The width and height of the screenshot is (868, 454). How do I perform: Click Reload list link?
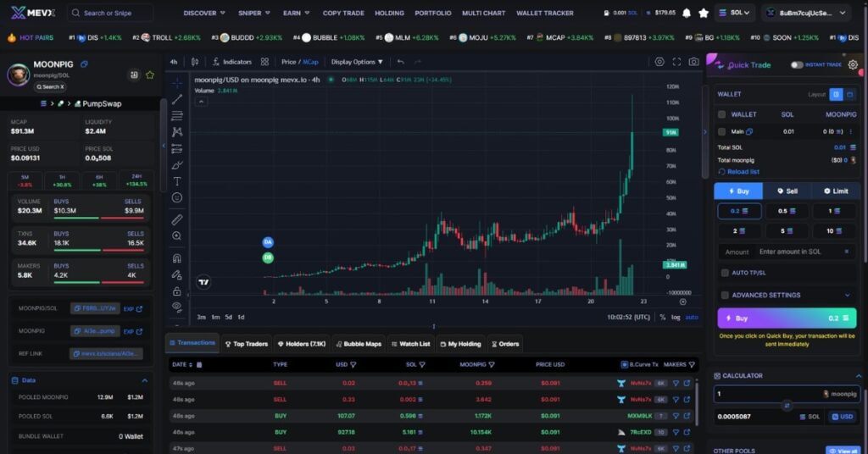739,172
